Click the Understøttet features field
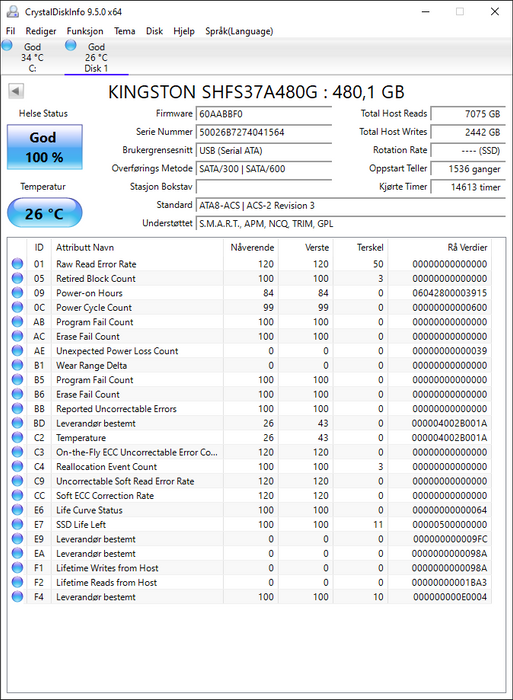Screen dimensions: 513x700 (x=350, y=224)
